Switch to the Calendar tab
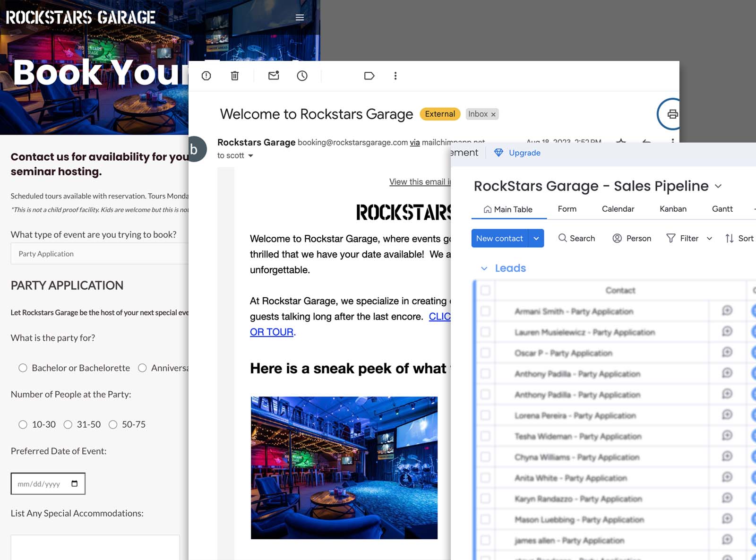 pos(618,209)
